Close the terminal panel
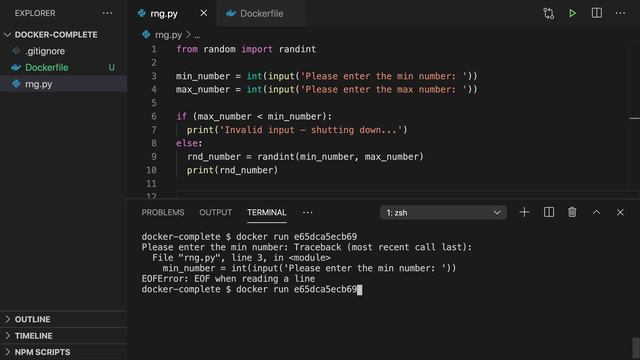640x360 pixels. pyautogui.click(x=620, y=212)
